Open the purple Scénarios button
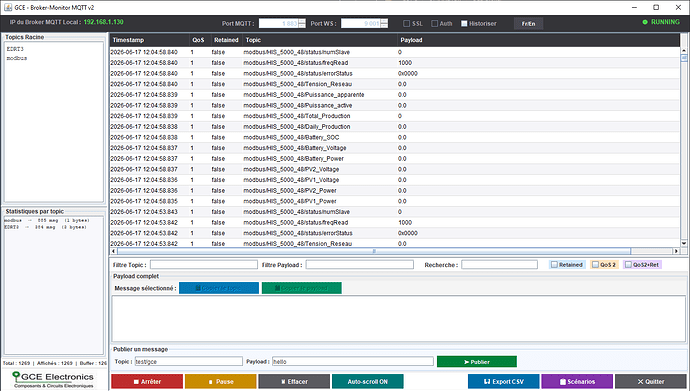The height and width of the screenshot is (391, 690). (x=577, y=381)
